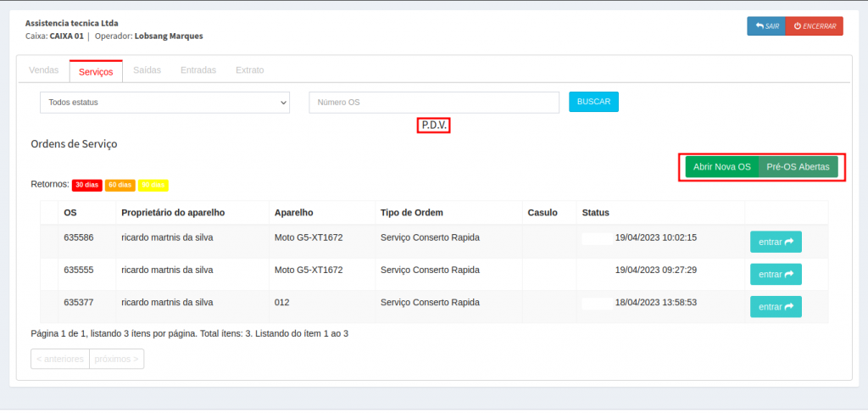Focus the Número OS input field
868x413 pixels.
[433, 103]
